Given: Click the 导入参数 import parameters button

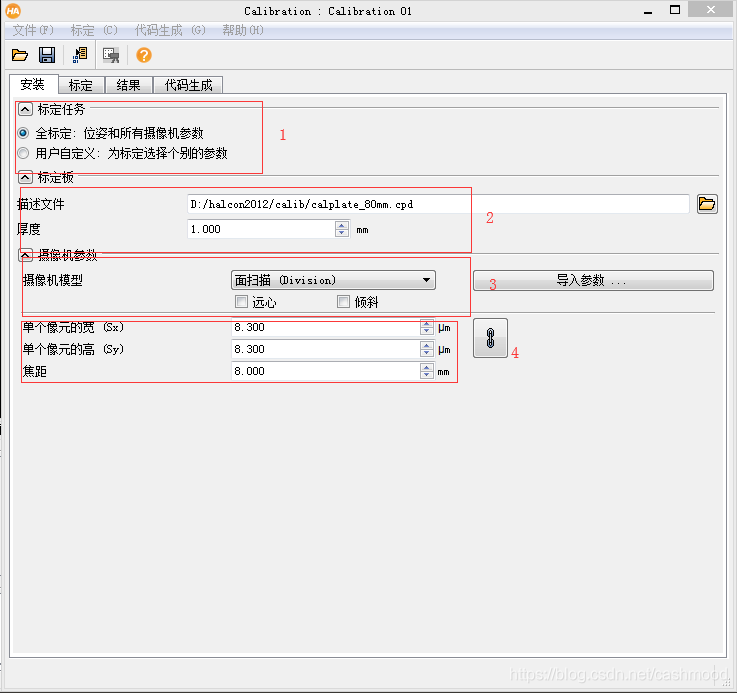Looking at the screenshot, I should pos(593,280).
